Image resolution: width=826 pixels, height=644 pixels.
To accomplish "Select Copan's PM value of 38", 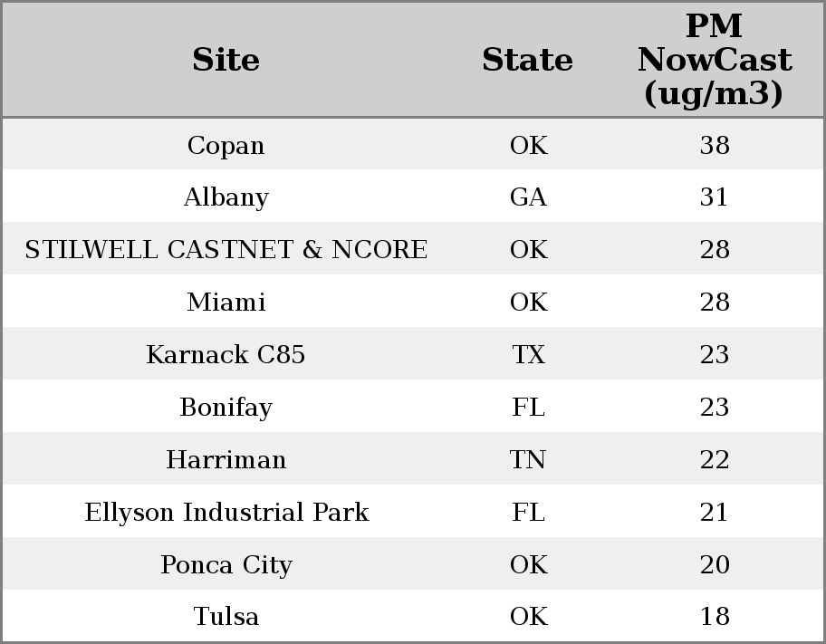I will [x=715, y=145].
